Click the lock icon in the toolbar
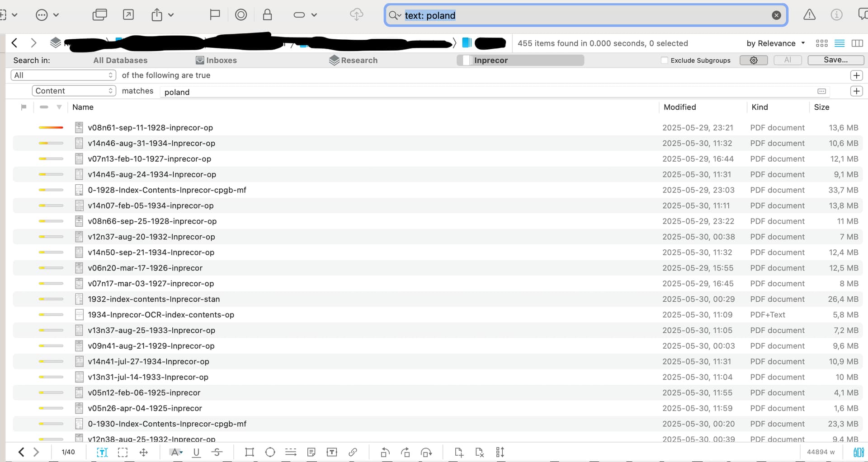Viewport: 868px width, 462px height. pyautogui.click(x=267, y=15)
